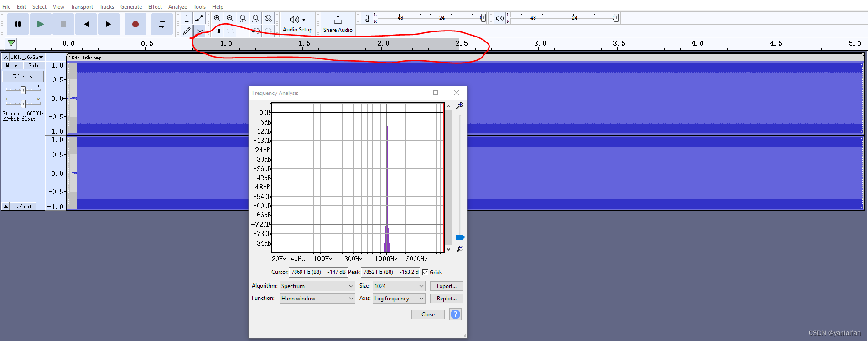
Task: Open the File menu
Action: coord(6,6)
